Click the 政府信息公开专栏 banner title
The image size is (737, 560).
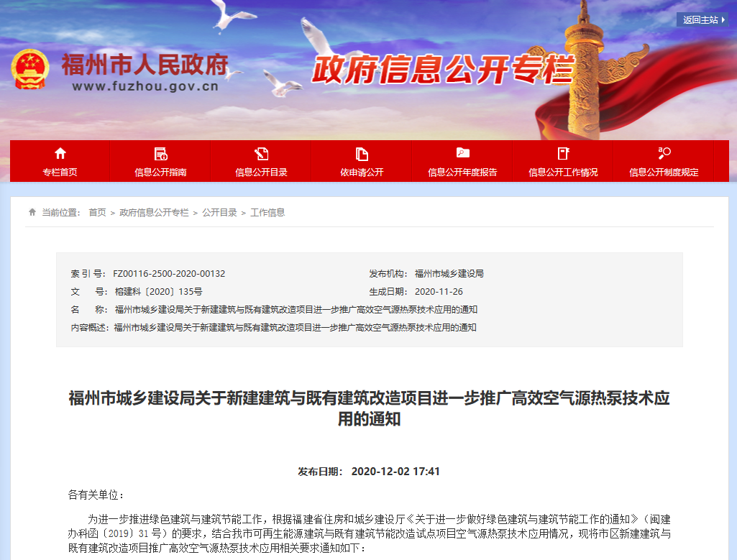coord(441,70)
